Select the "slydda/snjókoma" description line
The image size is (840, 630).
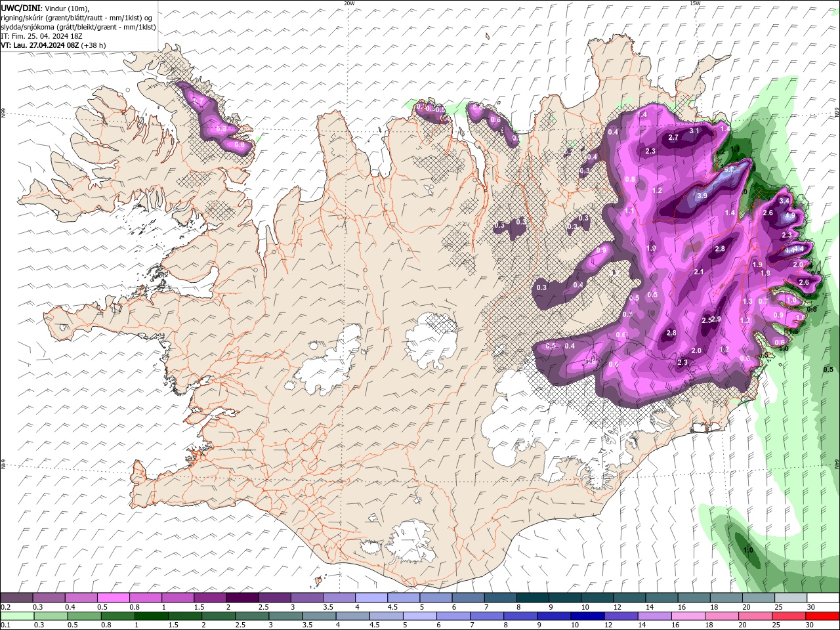(78, 27)
